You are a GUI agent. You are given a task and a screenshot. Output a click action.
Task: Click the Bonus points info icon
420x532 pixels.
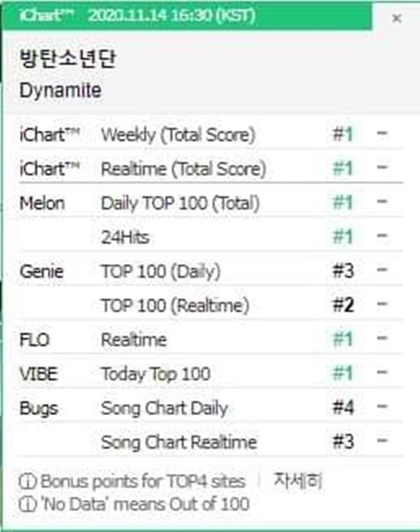tap(29, 482)
